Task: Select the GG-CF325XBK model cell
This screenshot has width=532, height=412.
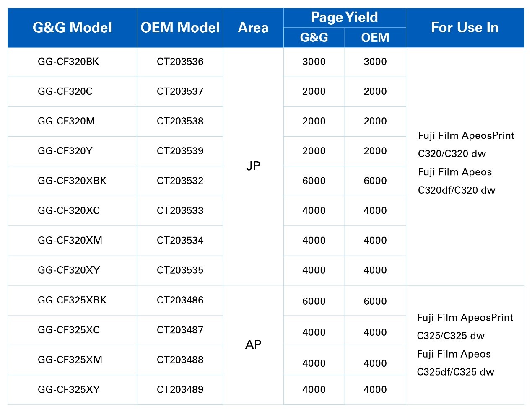Action: (72, 300)
